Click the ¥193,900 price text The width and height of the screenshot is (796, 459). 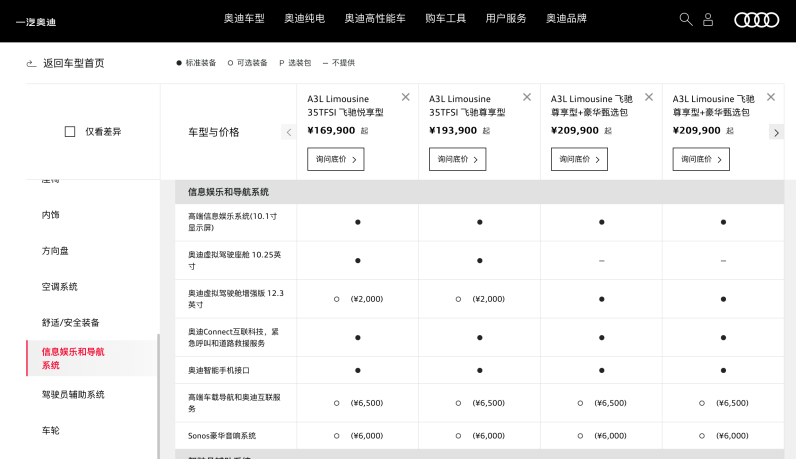click(453, 130)
